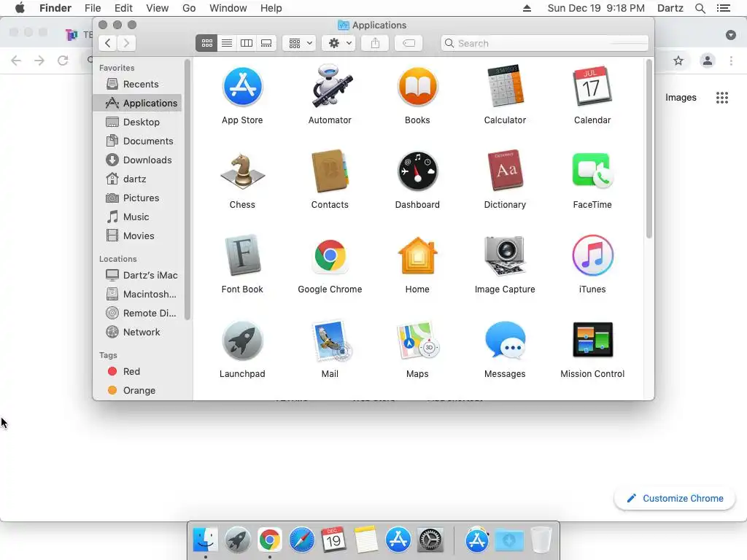Select the Font Book app icon
747x560 pixels.
tap(242, 256)
